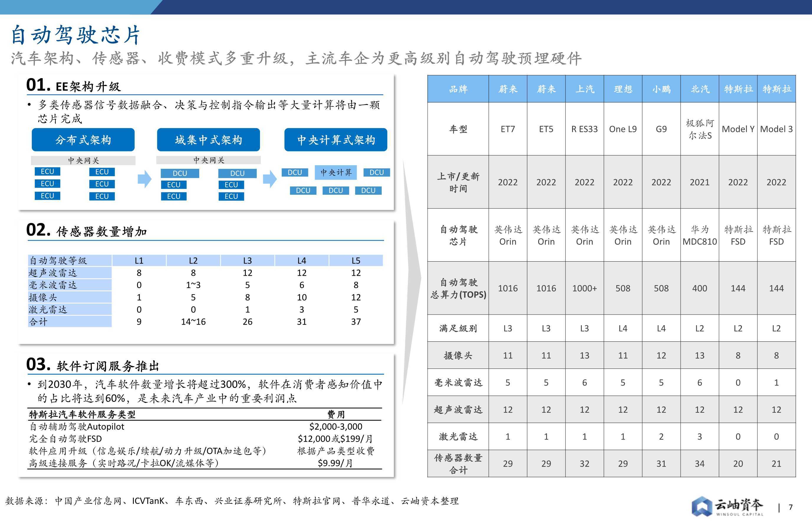Click the sensor total 32 cell
The width and height of the screenshot is (812, 522).
[584, 464]
